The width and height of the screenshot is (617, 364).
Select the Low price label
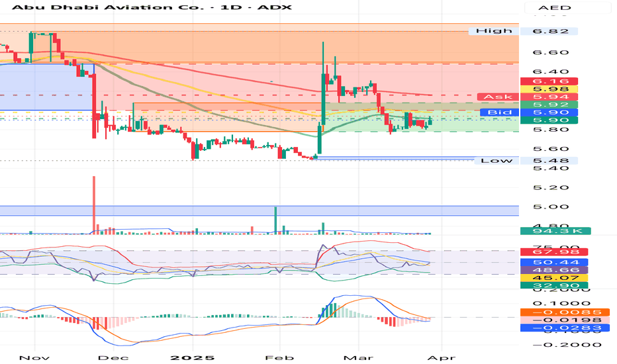coord(497,161)
